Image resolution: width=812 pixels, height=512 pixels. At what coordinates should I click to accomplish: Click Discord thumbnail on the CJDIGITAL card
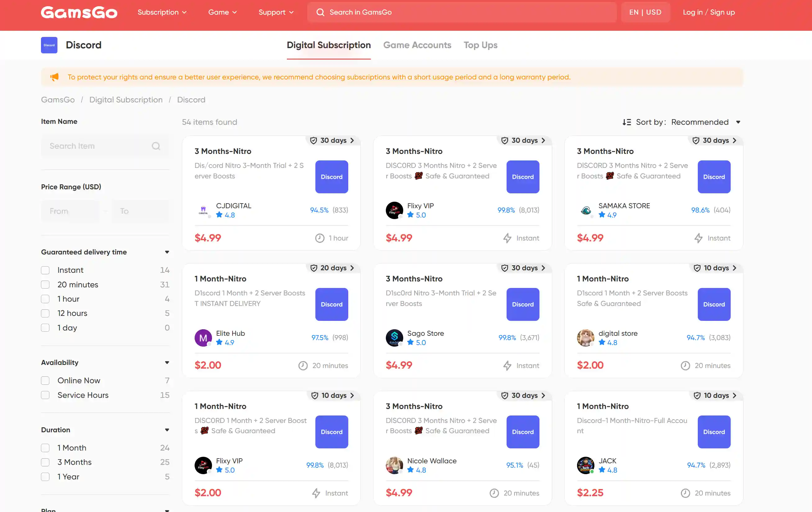click(332, 177)
